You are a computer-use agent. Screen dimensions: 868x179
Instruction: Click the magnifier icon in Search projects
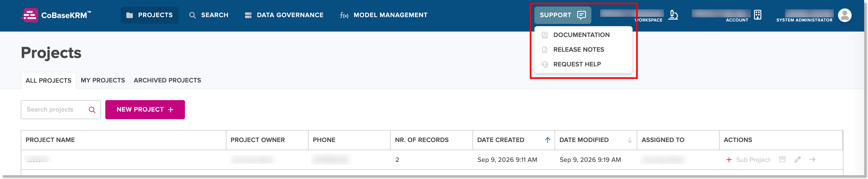point(92,110)
